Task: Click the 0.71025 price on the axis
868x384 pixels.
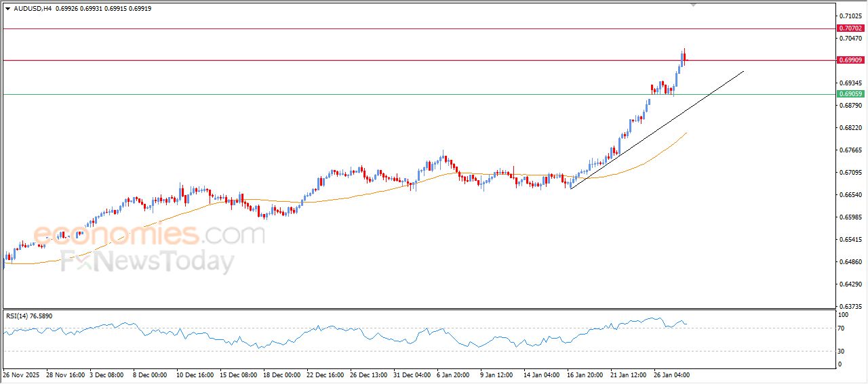Action: click(850, 16)
